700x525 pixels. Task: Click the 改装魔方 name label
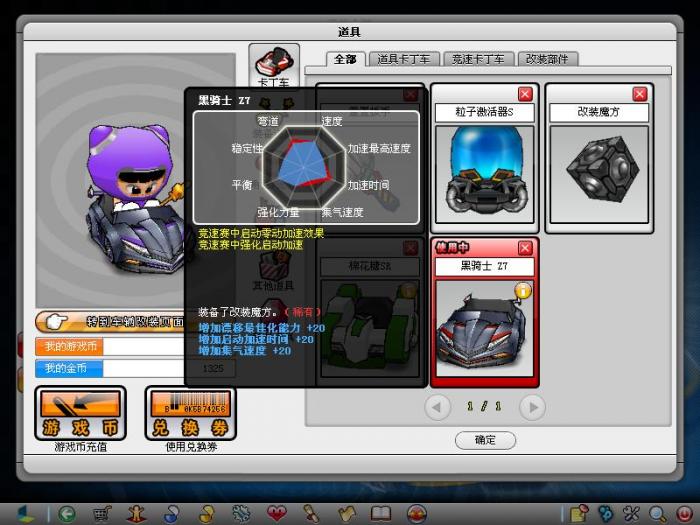(599, 112)
